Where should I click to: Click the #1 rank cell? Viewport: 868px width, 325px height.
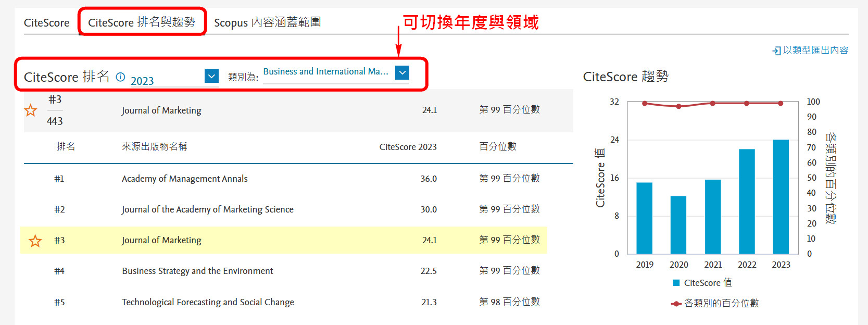pos(59,179)
